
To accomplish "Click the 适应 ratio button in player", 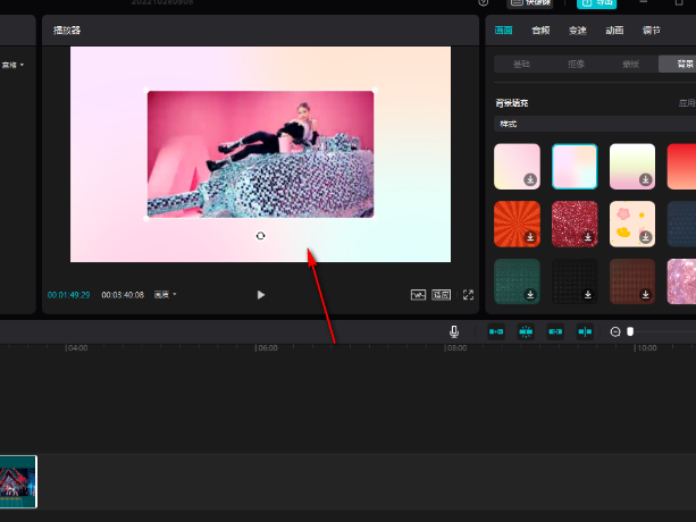I will coord(441,295).
